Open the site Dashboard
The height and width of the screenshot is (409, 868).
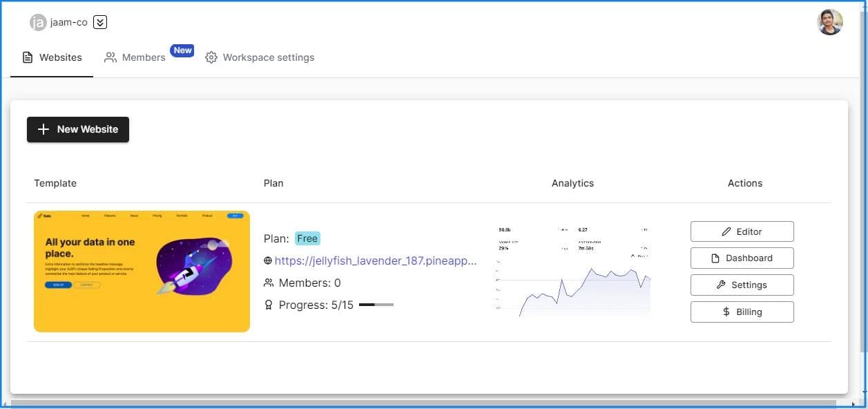tap(742, 258)
